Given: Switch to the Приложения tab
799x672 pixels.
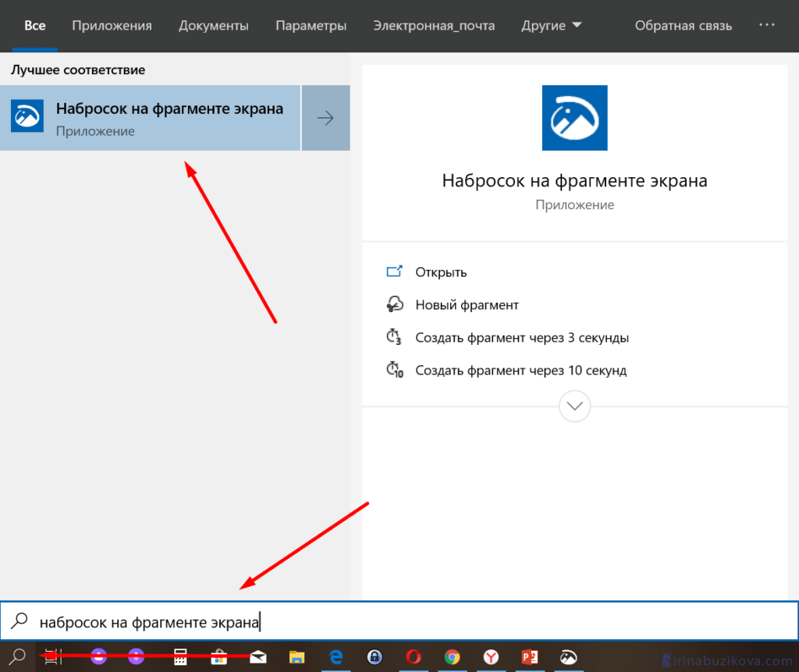Looking at the screenshot, I should pyautogui.click(x=112, y=26).
